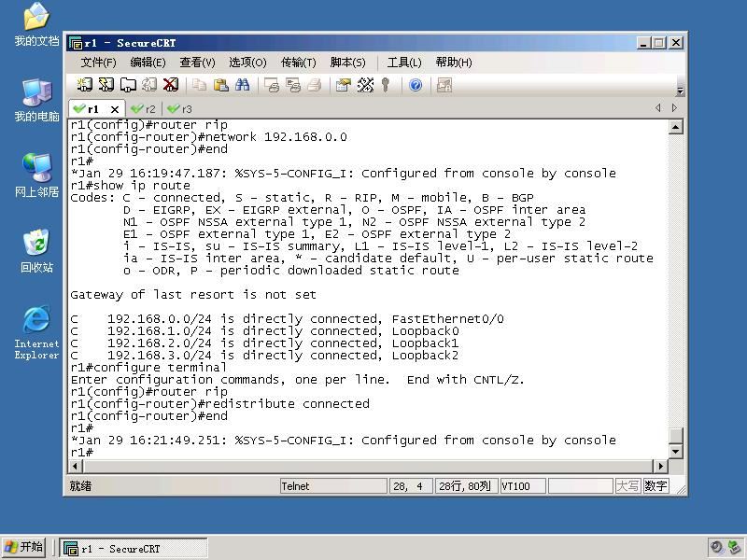Click the grayed printer icon
Screen dimensions: 747x560
[x=315, y=85]
